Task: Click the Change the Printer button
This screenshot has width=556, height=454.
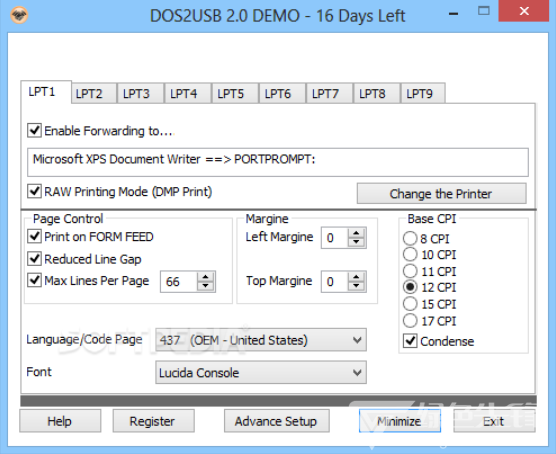Action: pos(441,194)
